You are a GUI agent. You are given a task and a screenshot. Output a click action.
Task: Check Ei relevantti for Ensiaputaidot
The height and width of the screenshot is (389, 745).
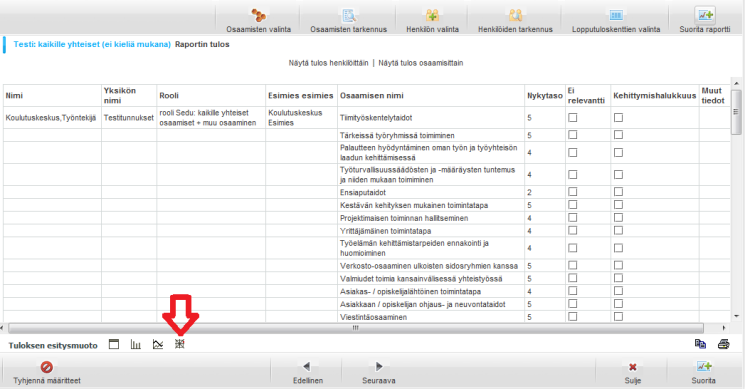coord(573,192)
